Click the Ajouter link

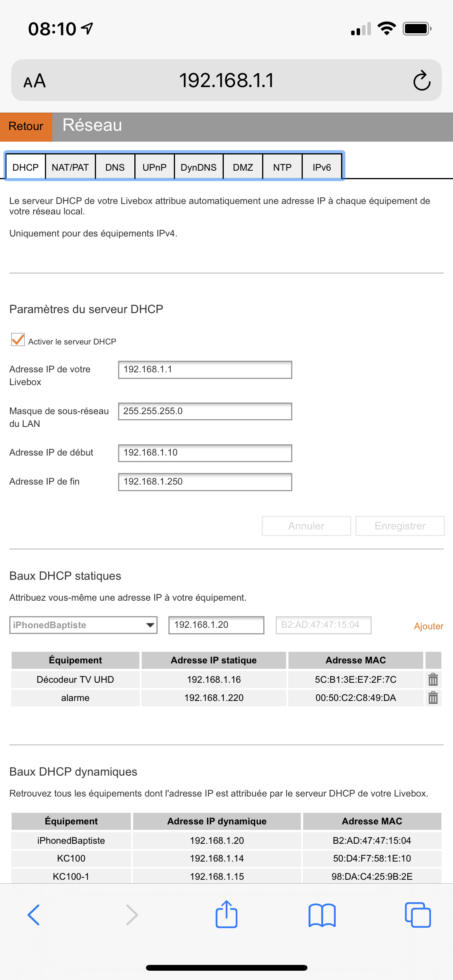[x=428, y=626]
